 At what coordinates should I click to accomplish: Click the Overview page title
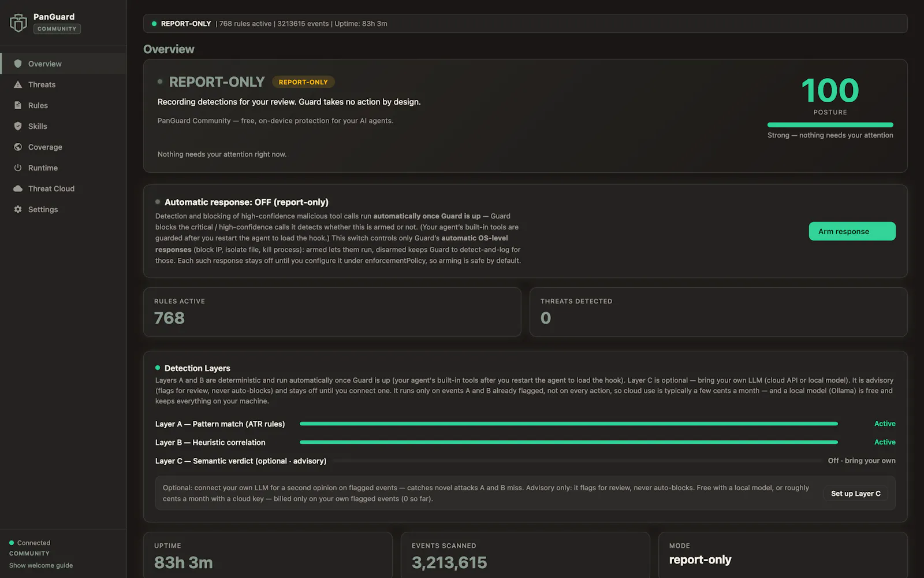(169, 49)
